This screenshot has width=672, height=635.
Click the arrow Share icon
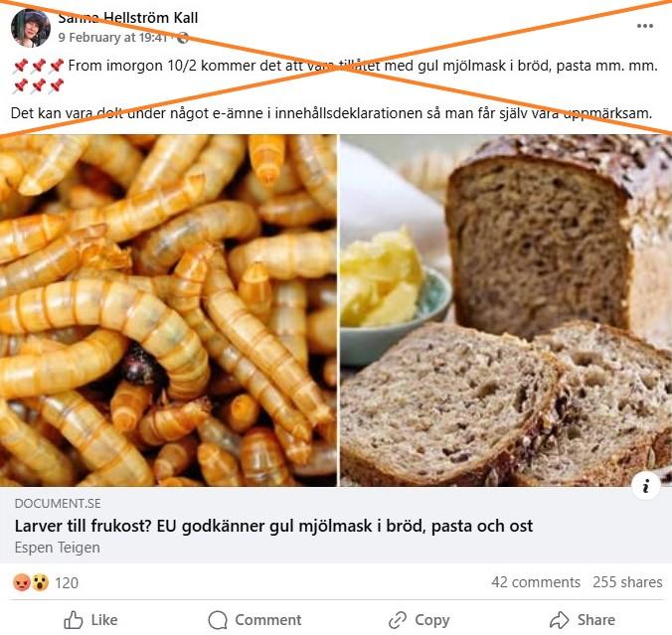pos(560,619)
